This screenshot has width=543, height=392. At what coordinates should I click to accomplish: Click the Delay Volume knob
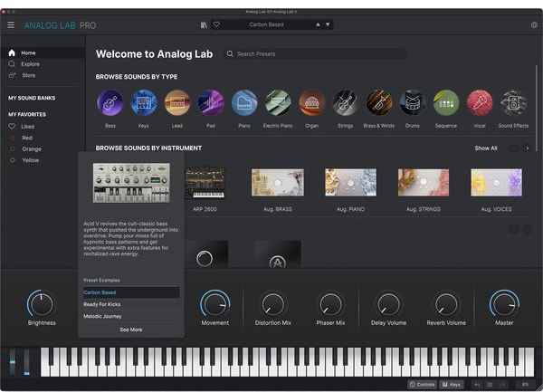pyautogui.click(x=388, y=304)
